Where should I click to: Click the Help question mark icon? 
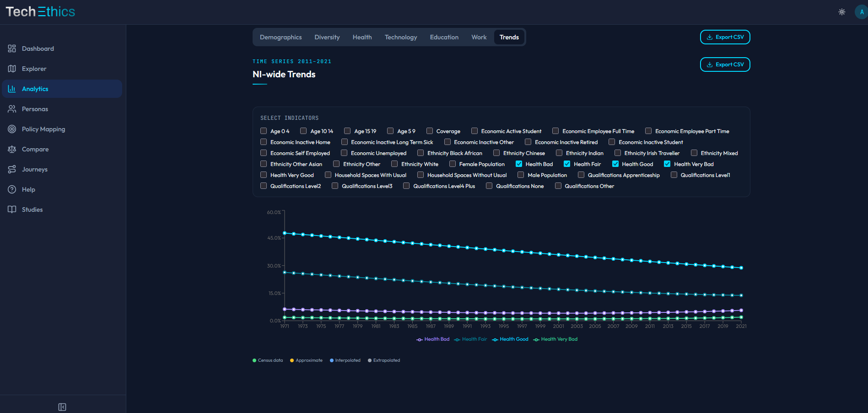pos(12,189)
